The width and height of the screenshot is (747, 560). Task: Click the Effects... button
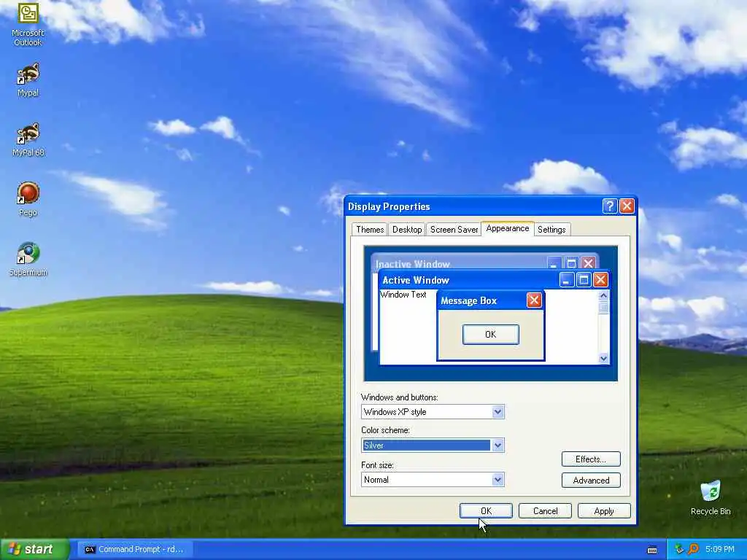coord(591,459)
